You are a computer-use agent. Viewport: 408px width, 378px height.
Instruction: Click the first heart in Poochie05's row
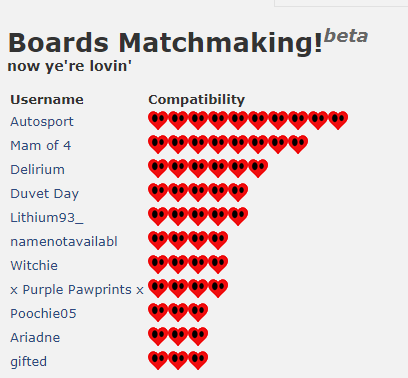click(158, 312)
